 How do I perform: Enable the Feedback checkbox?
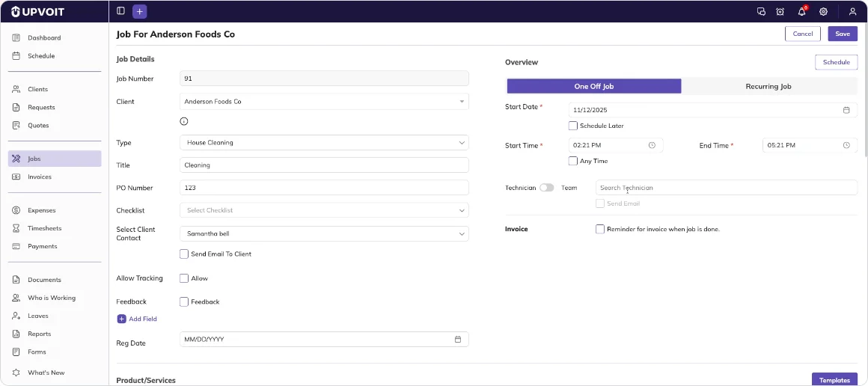(x=184, y=301)
